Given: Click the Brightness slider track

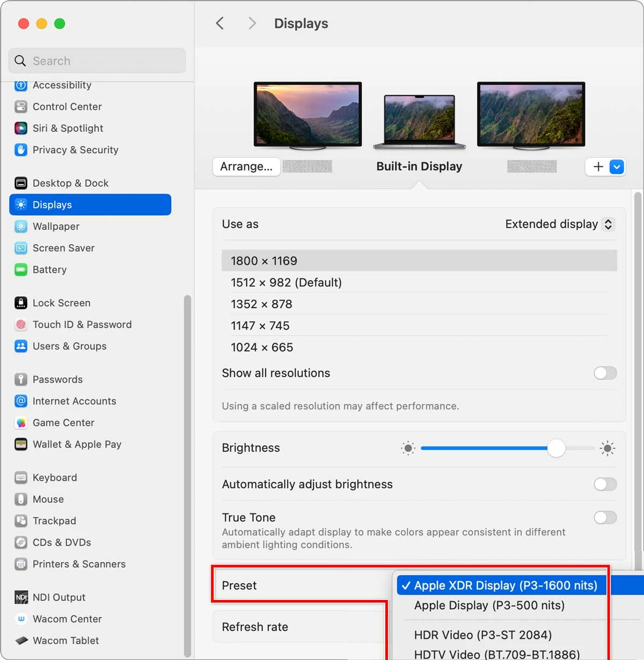Looking at the screenshot, I should [507, 448].
